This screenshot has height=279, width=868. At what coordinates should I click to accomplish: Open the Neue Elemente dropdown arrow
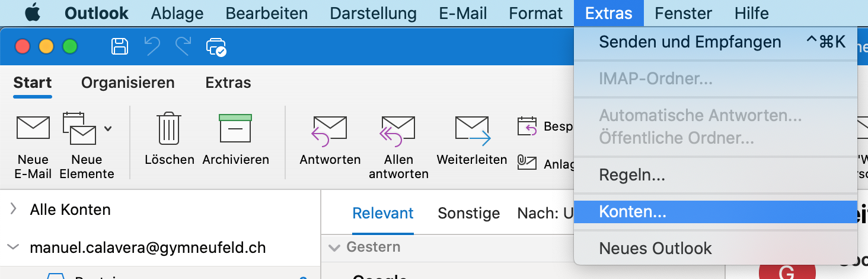(108, 128)
